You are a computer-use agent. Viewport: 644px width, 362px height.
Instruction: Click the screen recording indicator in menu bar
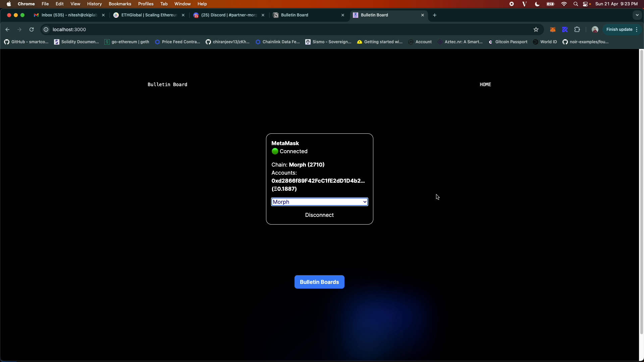(512, 4)
